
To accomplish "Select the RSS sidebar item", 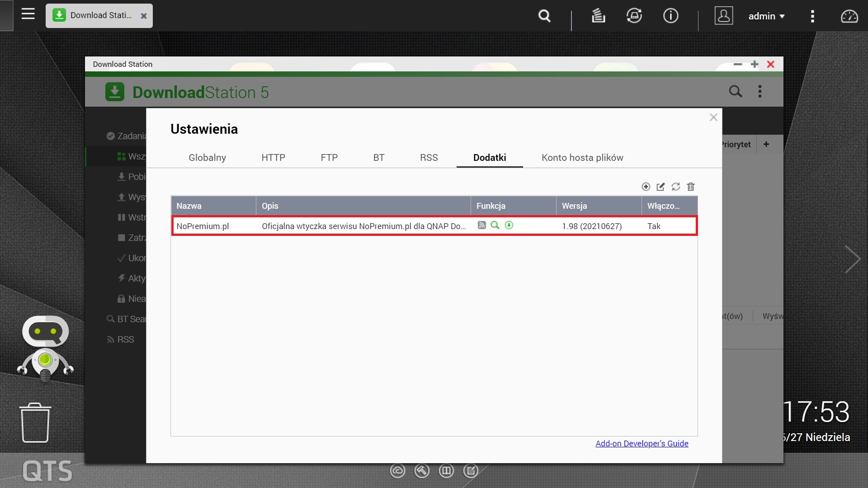I will tap(120, 339).
